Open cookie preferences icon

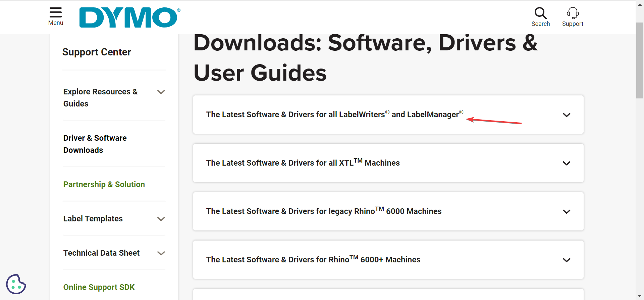click(x=16, y=284)
